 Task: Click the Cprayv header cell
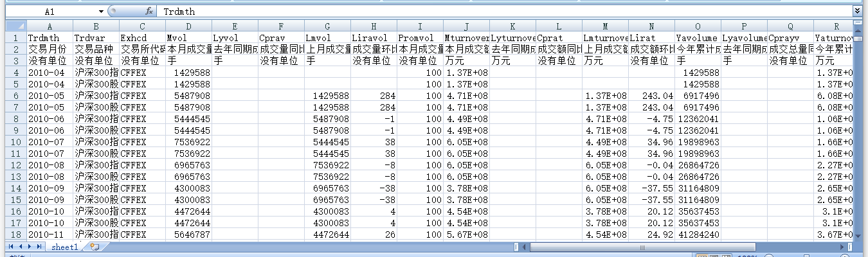(791, 38)
